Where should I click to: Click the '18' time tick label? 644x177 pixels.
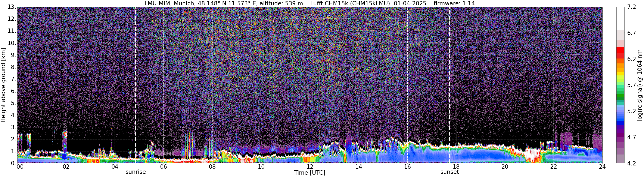click(456, 167)
